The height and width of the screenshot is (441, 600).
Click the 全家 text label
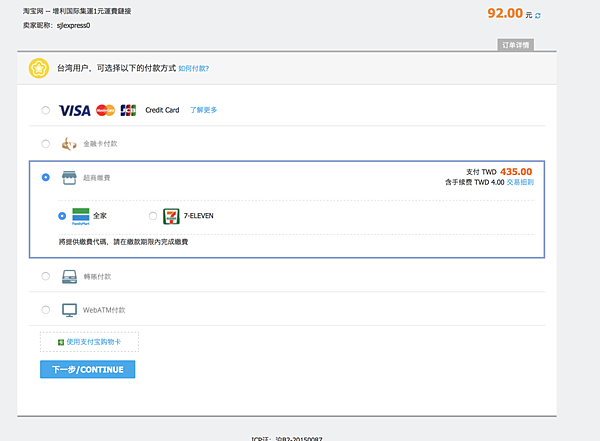tap(100, 216)
